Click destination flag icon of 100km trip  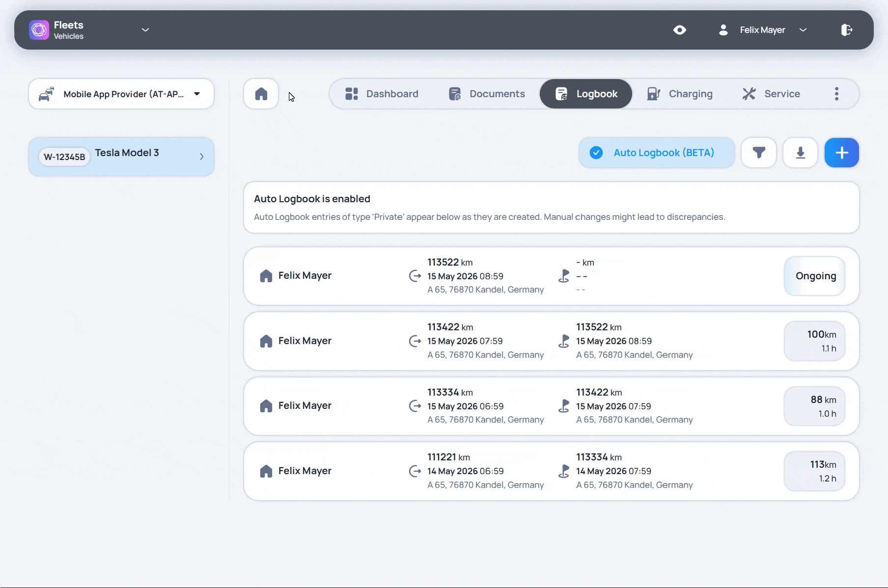(564, 341)
